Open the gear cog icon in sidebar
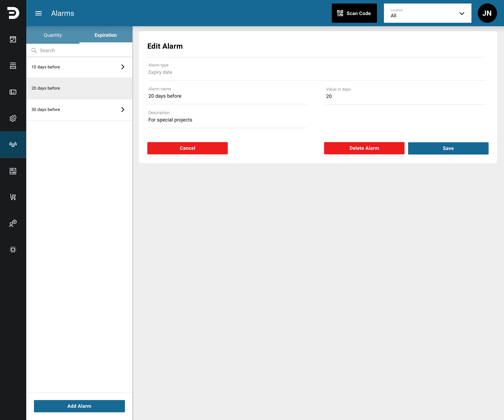 13,118
